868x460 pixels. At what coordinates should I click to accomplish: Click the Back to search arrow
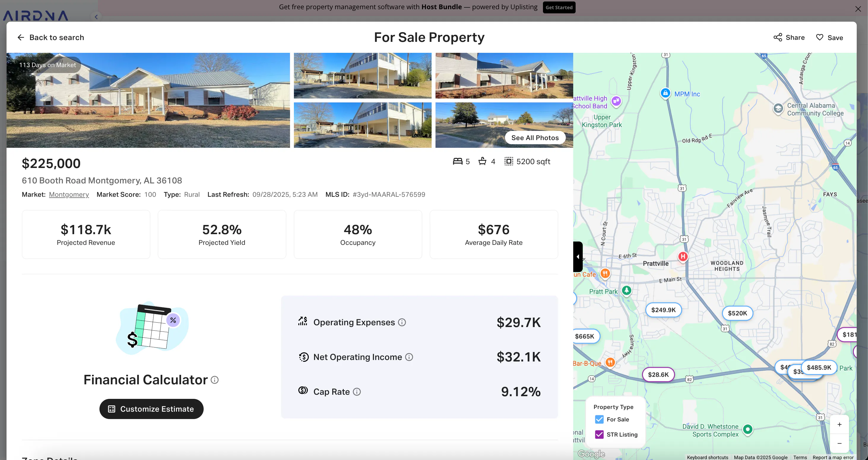(x=21, y=37)
